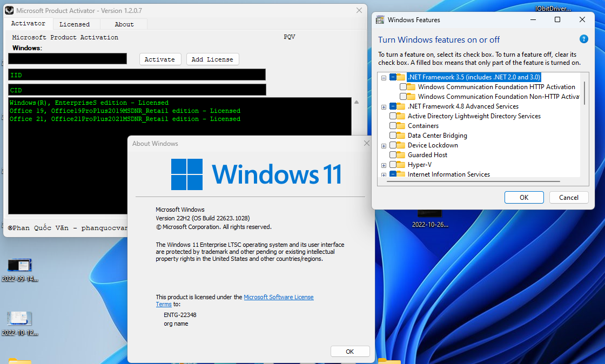Toggle .NET Framework 4.8 Advanced Services checkbox
The height and width of the screenshot is (364, 605).
(x=393, y=106)
